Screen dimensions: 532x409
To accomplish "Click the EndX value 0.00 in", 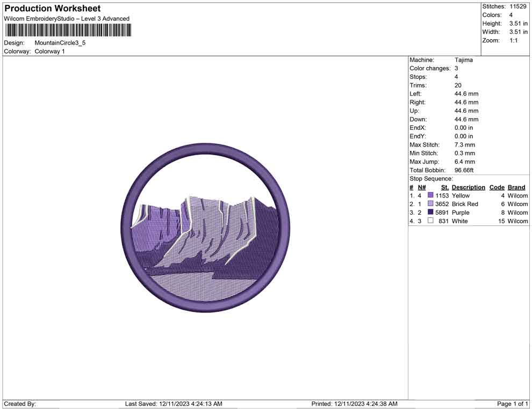I will (x=464, y=128).
